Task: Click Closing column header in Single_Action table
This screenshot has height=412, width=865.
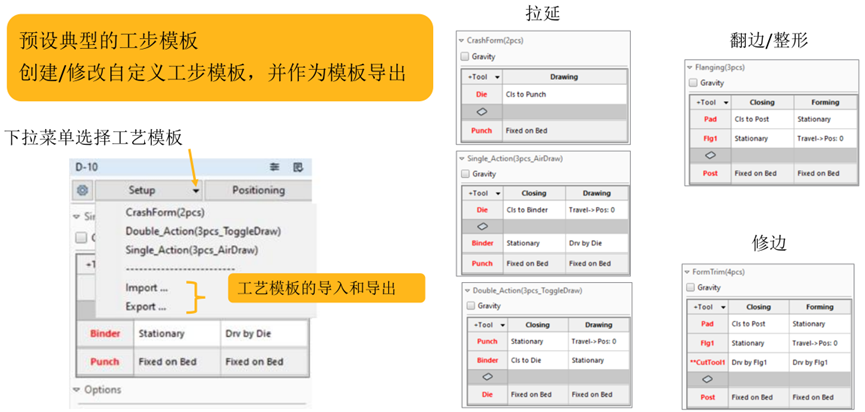Action: pos(533,194)
